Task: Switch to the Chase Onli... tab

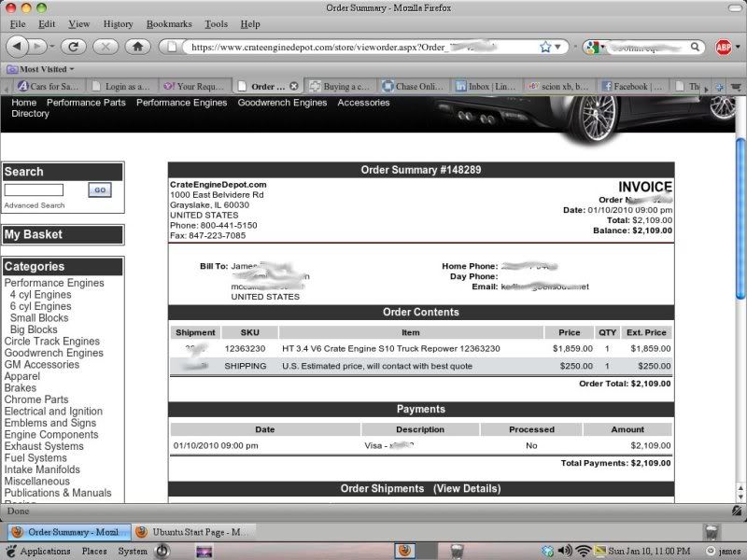Action: click(x=414, y=86)
